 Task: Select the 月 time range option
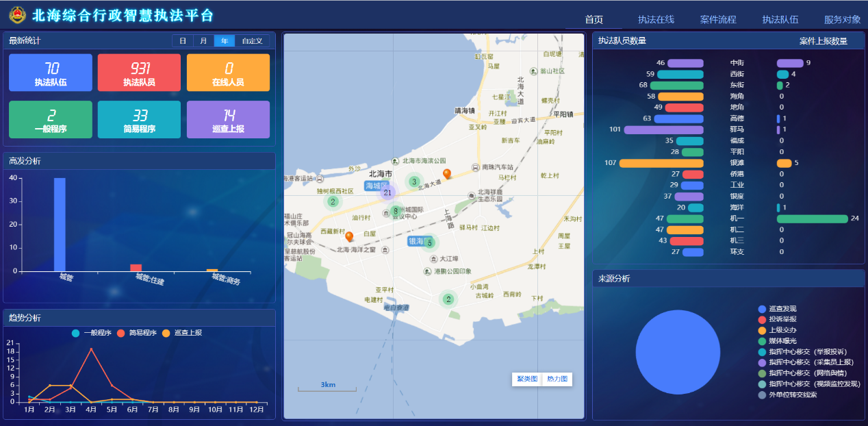203,41
